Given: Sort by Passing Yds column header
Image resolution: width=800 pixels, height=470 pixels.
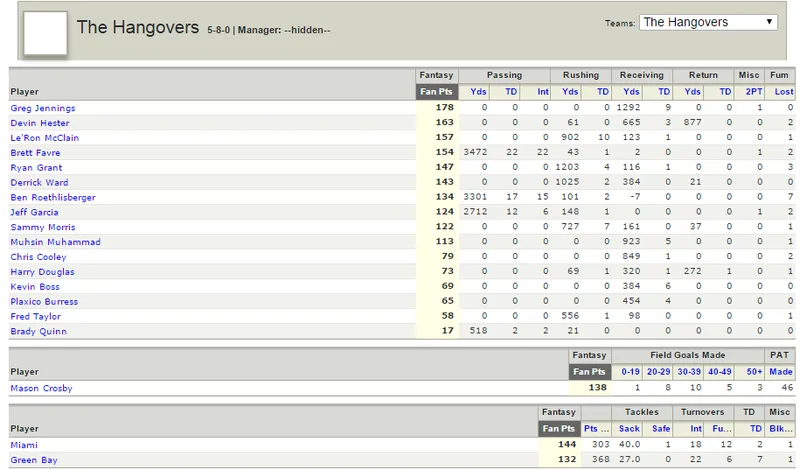Looking at the screenshot, I should pos(478,92).
